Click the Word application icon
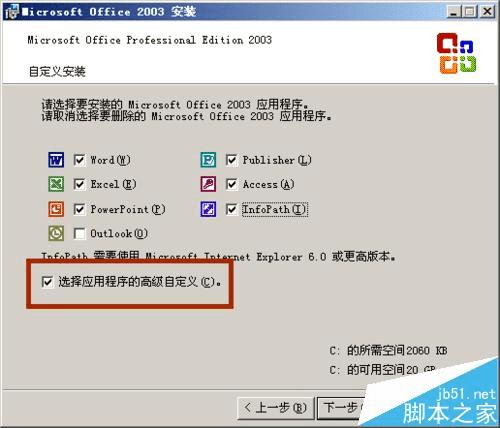 pyautogui.click(x=56, y=160)
